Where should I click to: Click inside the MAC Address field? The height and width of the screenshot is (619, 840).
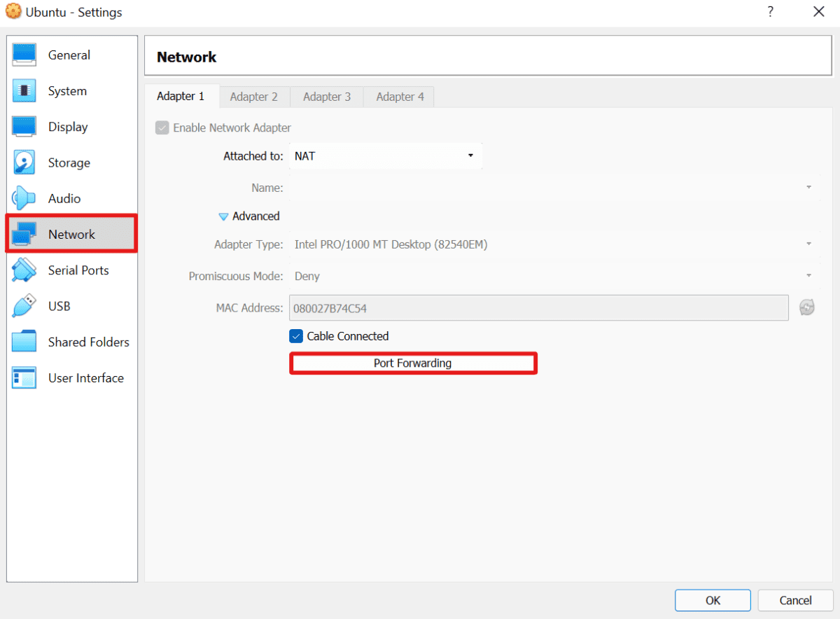pyautogui.click(x=539, y=307)
